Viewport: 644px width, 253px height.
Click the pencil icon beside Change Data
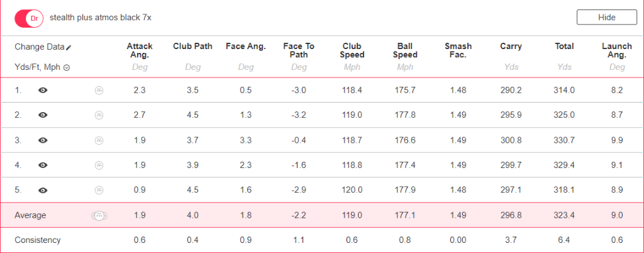pos(69,48)
